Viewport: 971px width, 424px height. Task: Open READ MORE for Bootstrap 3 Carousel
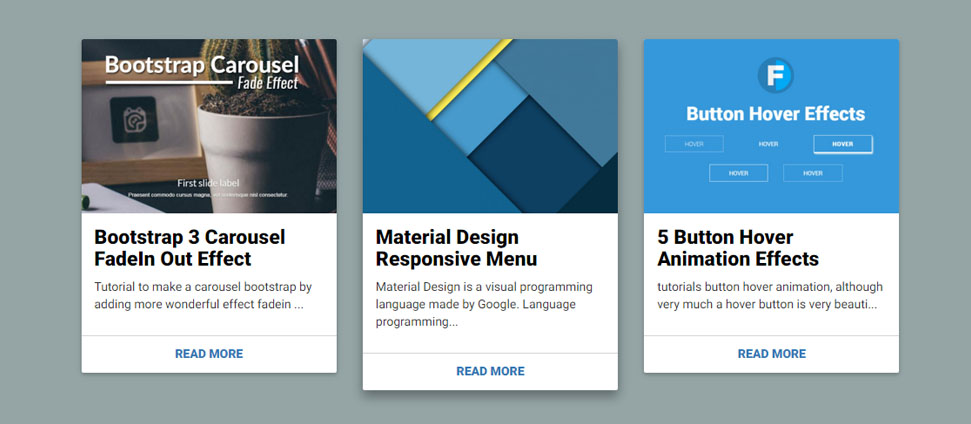click(x=209, y=354)
